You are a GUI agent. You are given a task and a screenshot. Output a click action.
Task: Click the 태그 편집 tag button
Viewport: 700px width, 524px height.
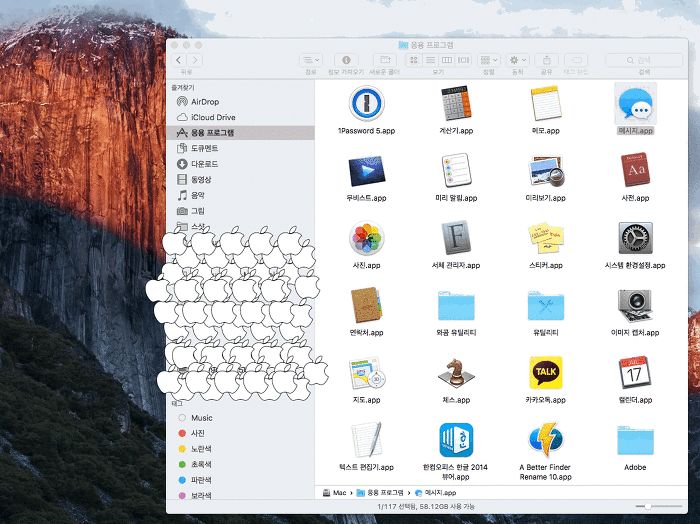pyautogui.click(x=576, y=60)
